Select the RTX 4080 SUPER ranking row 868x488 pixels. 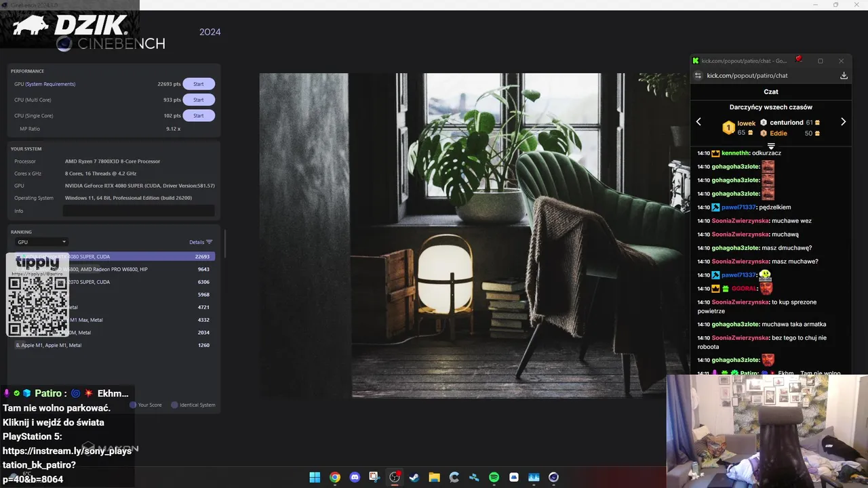pos(115,256)
